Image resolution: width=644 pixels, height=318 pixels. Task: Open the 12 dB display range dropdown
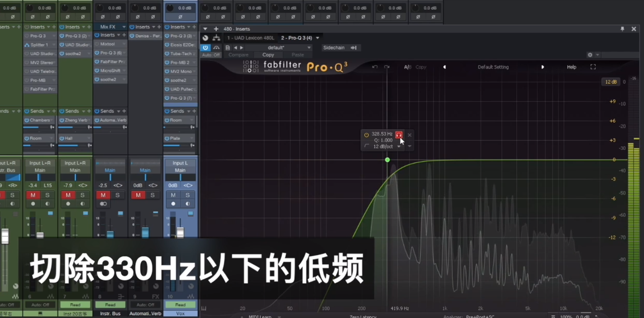[611, 82]
